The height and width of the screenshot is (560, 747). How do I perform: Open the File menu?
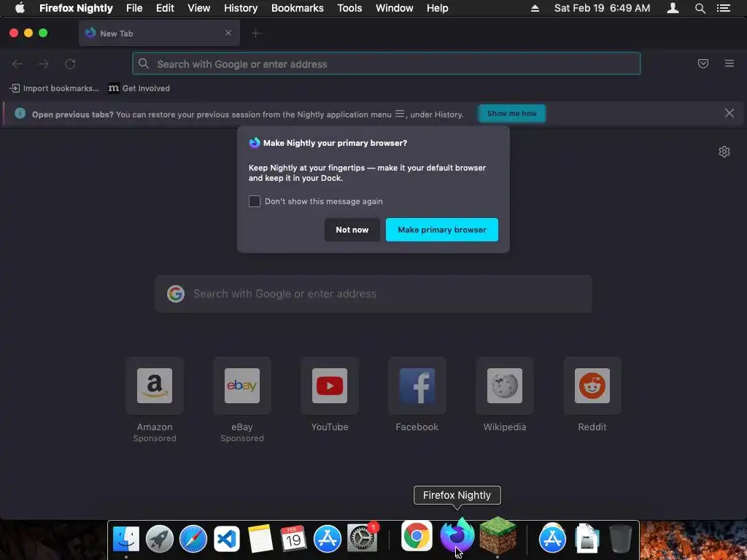[134, 8]
